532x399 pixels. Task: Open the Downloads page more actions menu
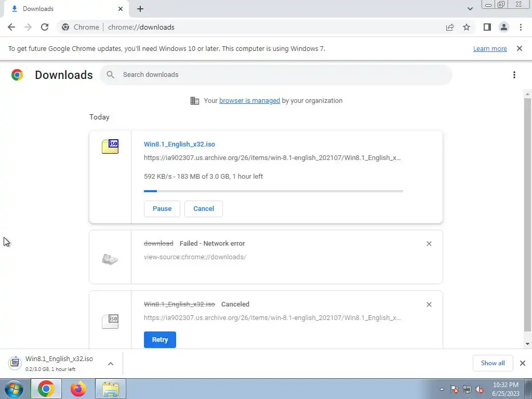pos(514,75)
